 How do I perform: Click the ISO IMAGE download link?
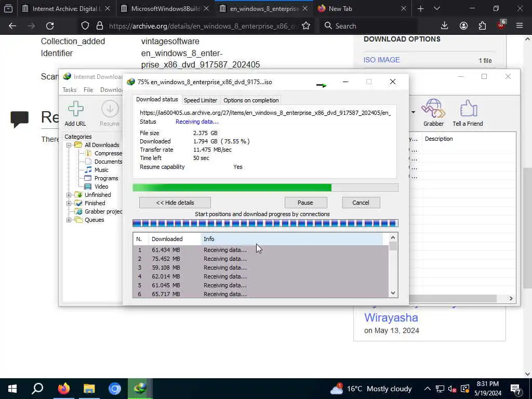tap(382, 60)
